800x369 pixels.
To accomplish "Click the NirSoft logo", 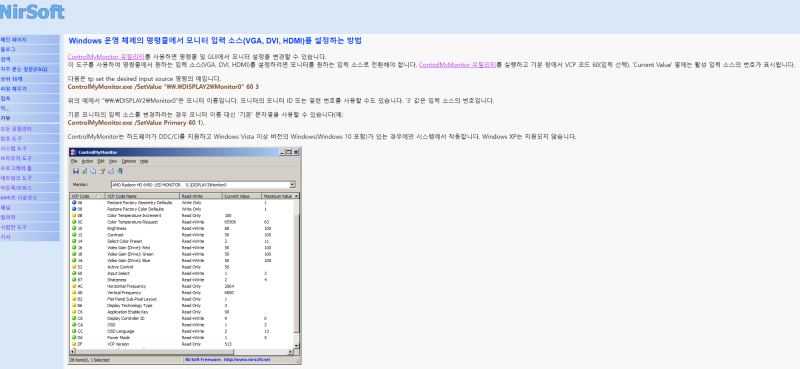I will click(32, 12).
